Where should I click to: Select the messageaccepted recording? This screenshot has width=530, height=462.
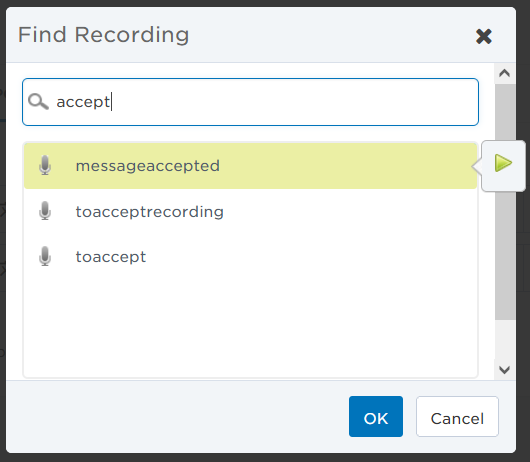(250, 166)
